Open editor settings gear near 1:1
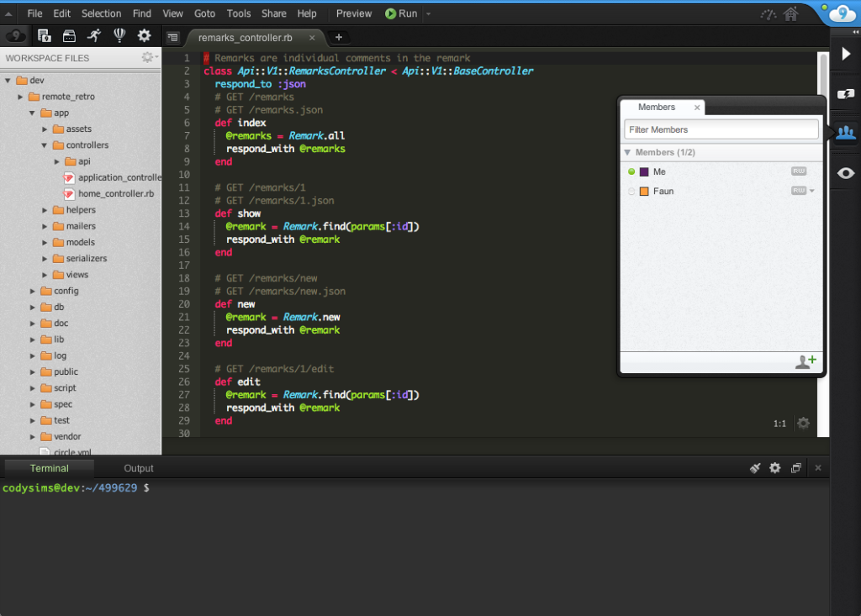This screenshot has height=616, width=861. coord(803,424)
